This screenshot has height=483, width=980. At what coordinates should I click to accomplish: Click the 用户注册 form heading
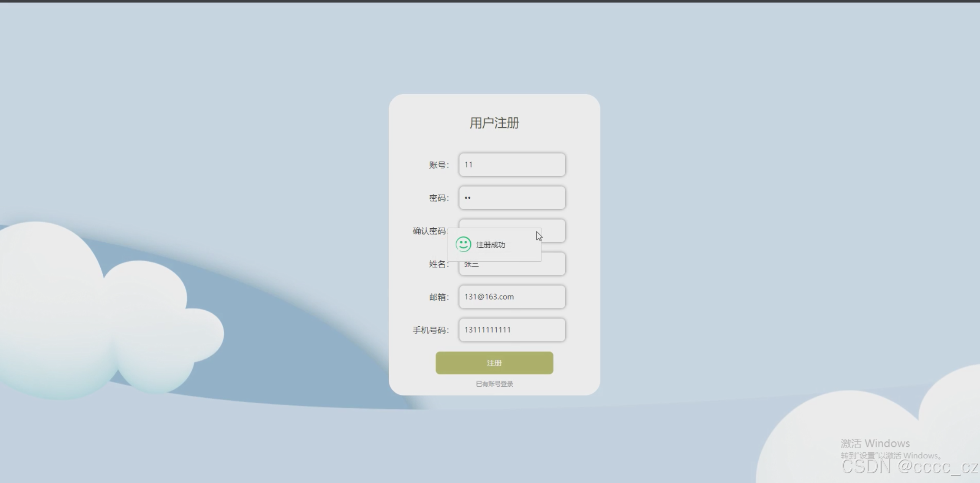coord(494,123)
